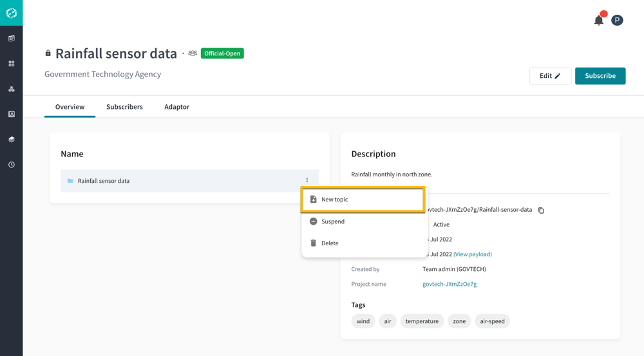The width and height of the screenshot is (644, 356).
Task: Click the contact card icon in sidebar
Action: pos(12,114)
